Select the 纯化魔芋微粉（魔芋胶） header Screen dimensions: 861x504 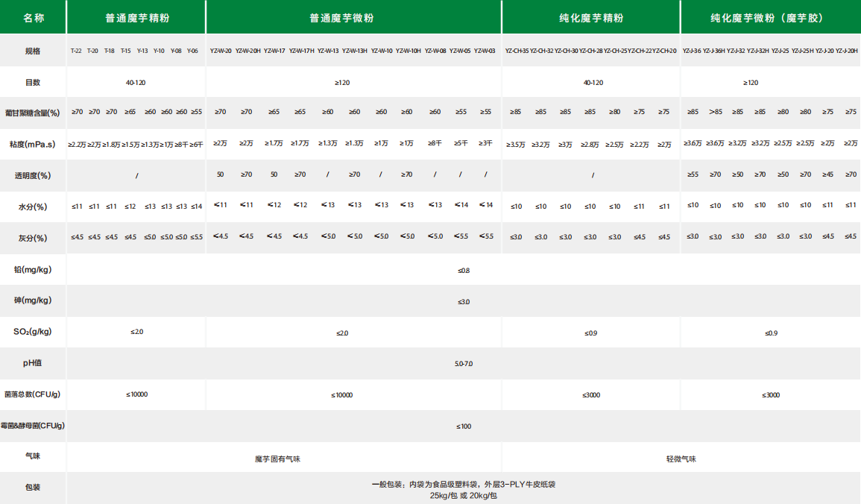770,18
